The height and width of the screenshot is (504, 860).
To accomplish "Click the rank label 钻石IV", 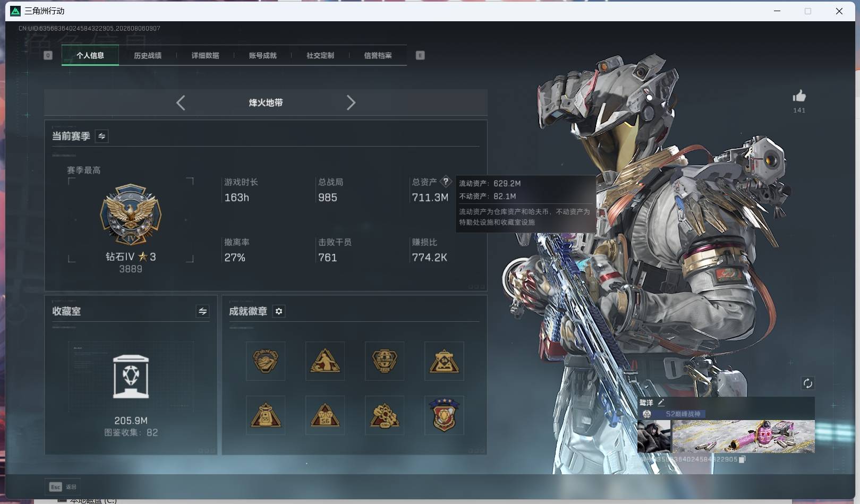I will (120, 257).
